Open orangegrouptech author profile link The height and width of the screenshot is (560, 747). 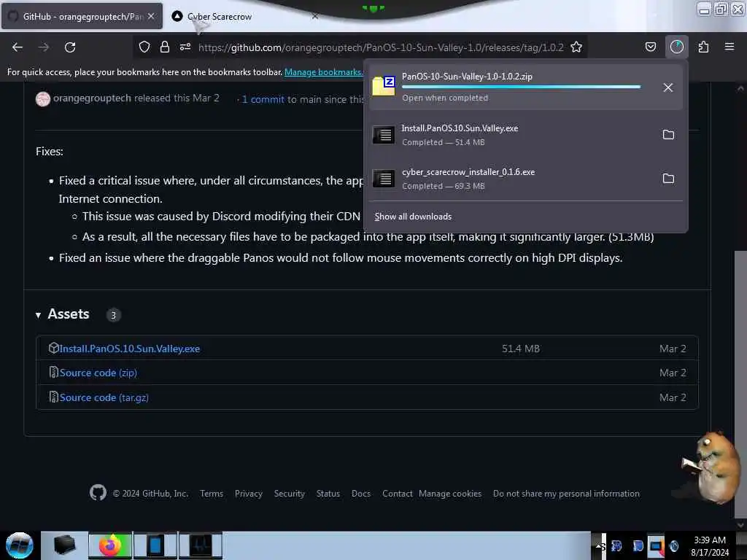[92, 98]
